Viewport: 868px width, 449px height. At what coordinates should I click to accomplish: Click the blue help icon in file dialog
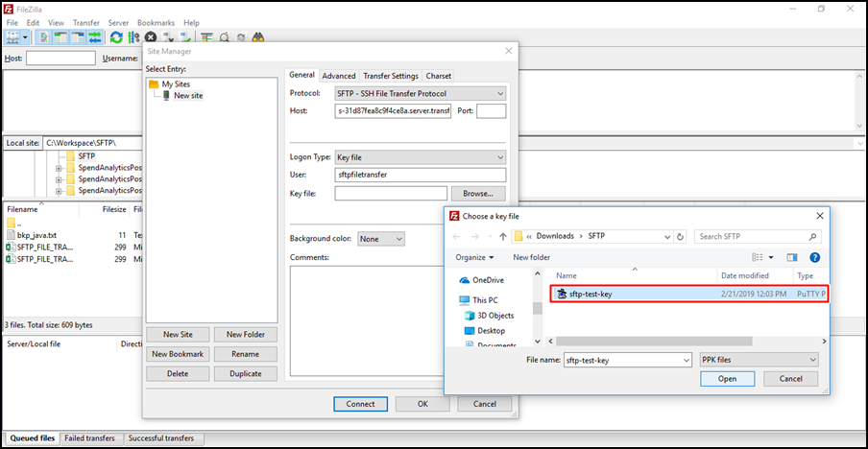coord(814,257)
